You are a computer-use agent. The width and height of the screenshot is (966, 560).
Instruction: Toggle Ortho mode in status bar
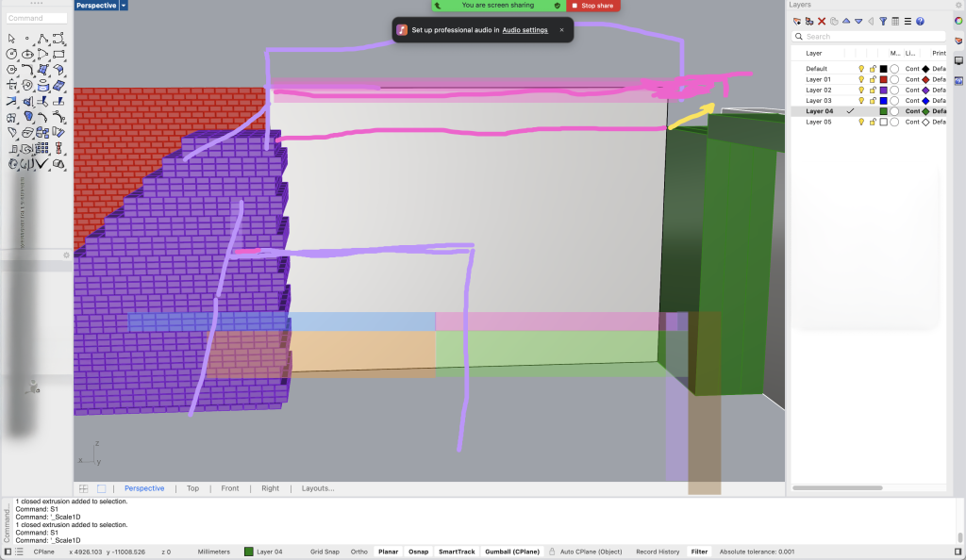point(359,552)
